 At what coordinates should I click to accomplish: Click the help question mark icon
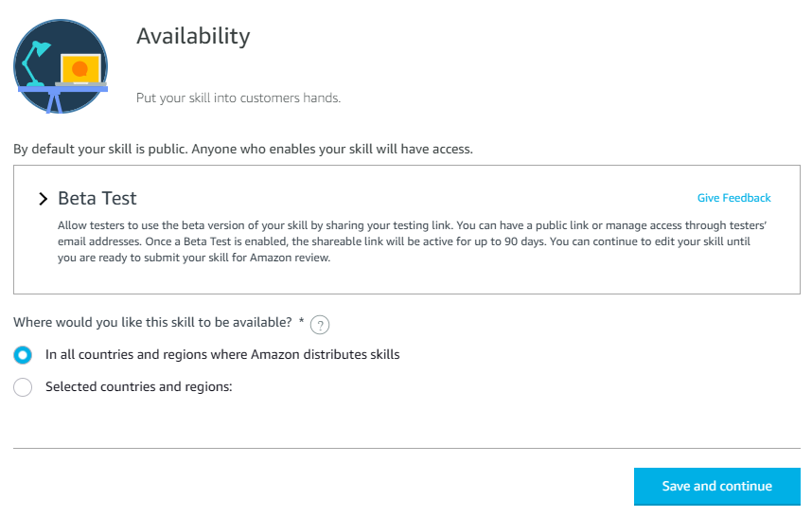pyautogui.click(x=320, y=326)
